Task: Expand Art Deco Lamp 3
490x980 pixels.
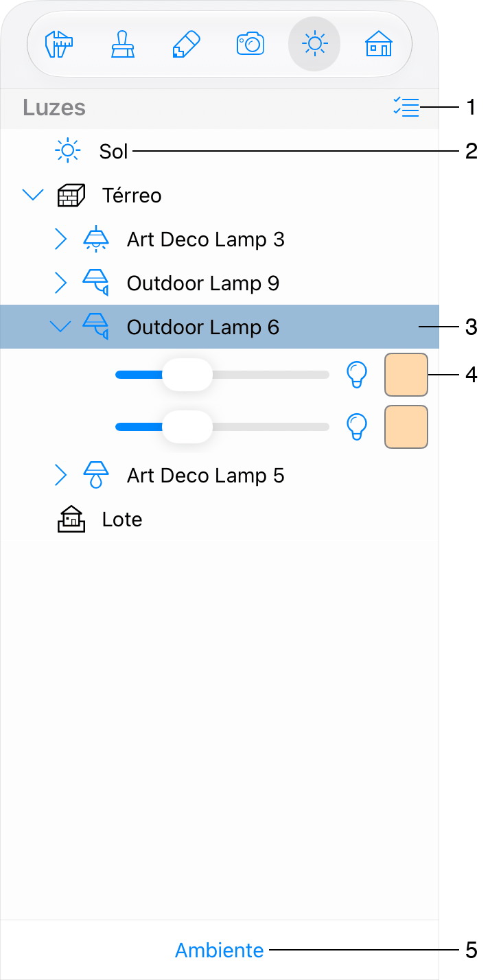Action: 60,240
